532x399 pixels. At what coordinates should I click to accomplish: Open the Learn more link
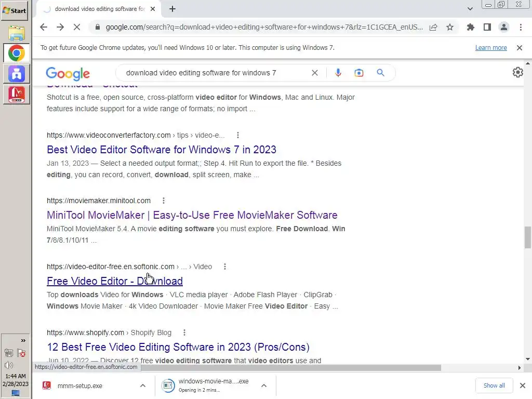tap(491, 47)
